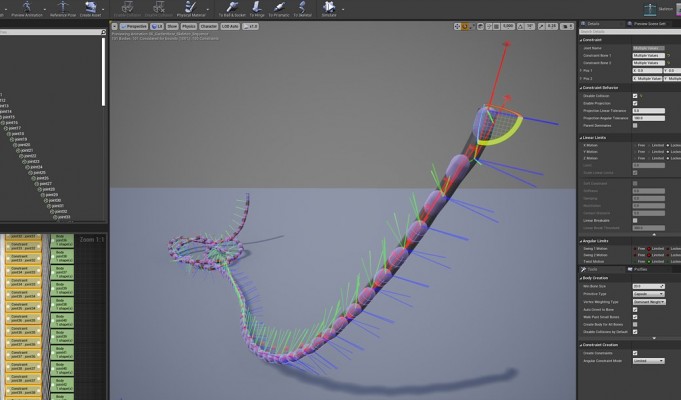Toggle Disable Collisions by Default checkbox

click(x=635, y=332)
